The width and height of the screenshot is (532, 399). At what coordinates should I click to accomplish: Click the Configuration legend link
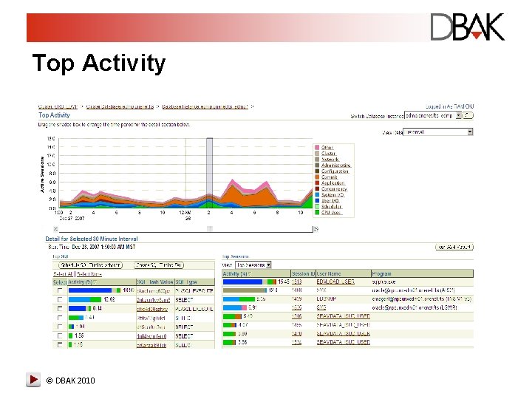pyautogui.click(x=335, y=171)
